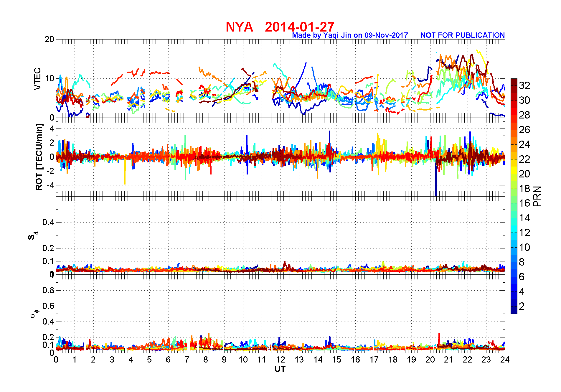Click the 'PRN' colorbar label
The image size is (561, 392).
[537, 196]
